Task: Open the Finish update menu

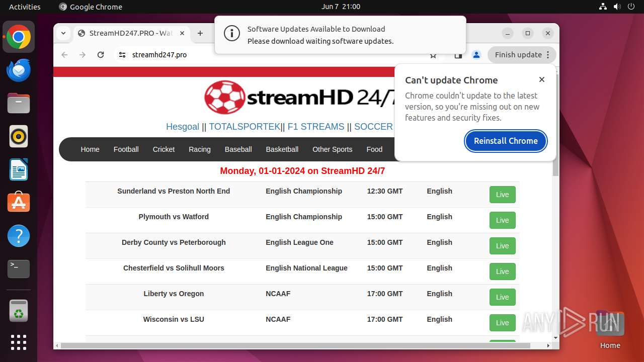Action: point(521,55)
